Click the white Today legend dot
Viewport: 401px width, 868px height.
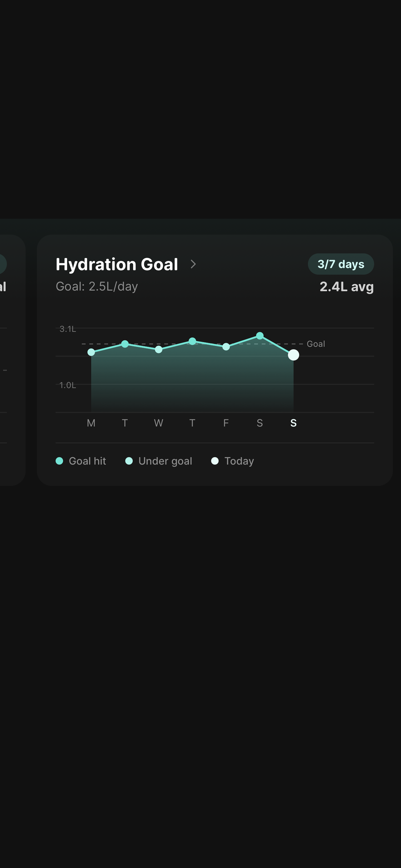(x=215, y=461)
